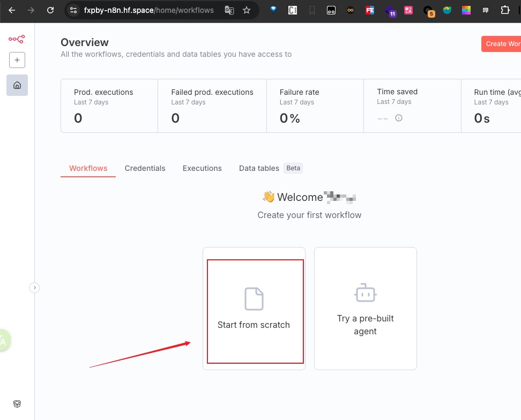The image size is (521, 420).
Task: Open the Home icon in sidebar
Action: (x=17, y=85)
